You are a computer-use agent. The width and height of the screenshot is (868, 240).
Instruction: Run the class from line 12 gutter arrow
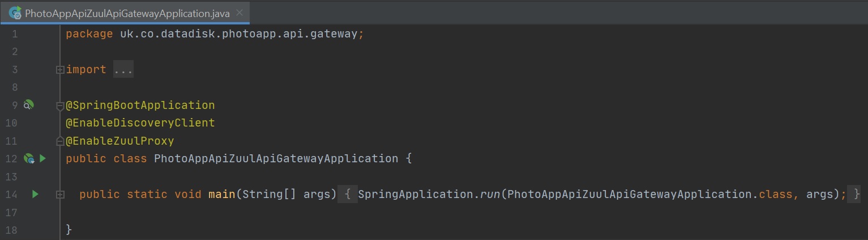click(42, 158)
